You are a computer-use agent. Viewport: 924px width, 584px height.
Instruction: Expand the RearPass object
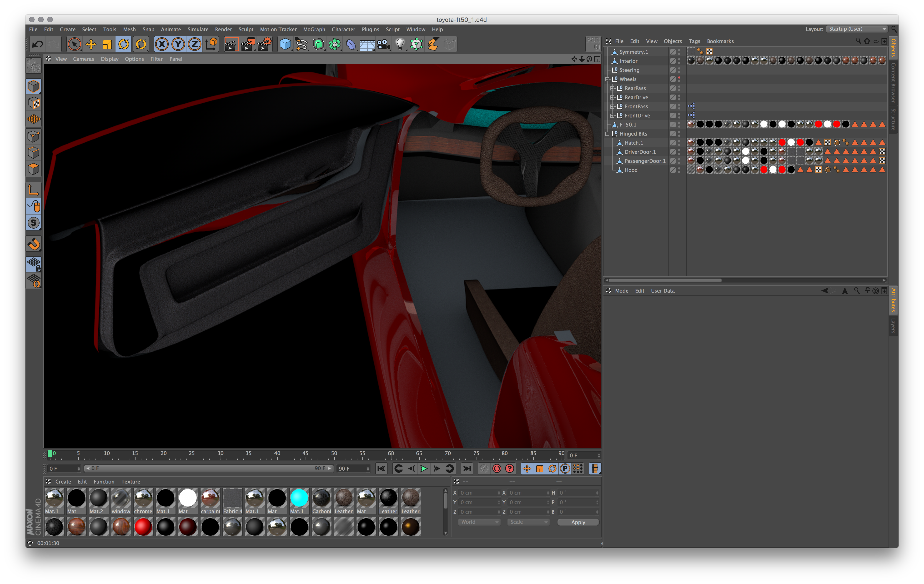click(613, 89)
